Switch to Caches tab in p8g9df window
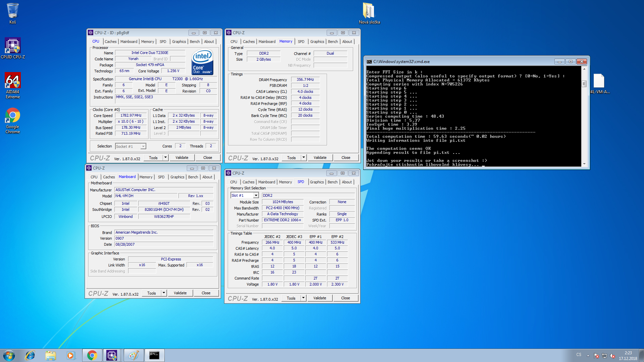644x362 pixels. (x=110, y=42)
